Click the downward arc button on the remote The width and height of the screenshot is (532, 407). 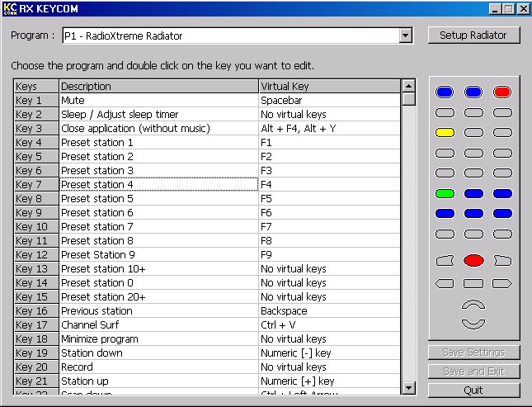pyautogui.click(x=473, y=324)
